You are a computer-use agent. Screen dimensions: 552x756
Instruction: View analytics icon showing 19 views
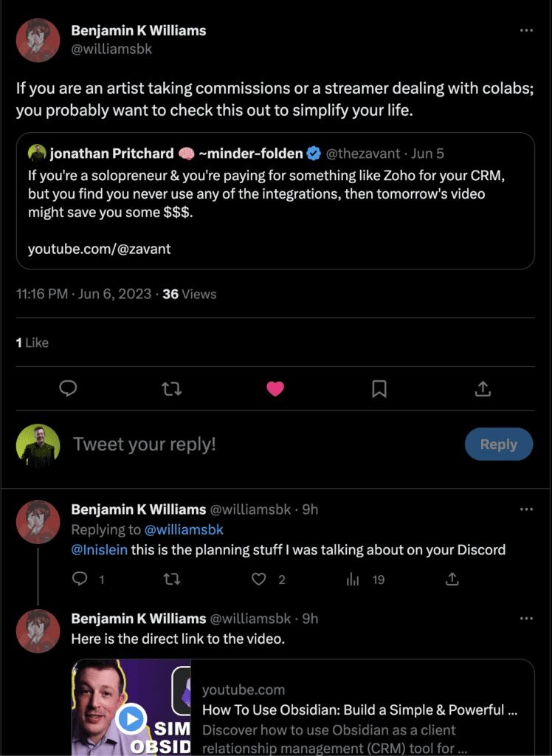(x=353, y=579)
